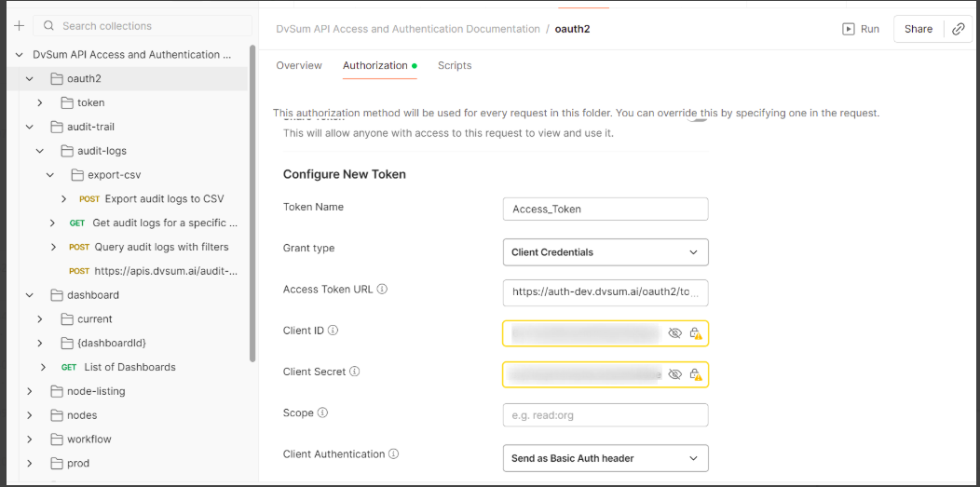Image resolution: width=980 pixels, height=487 pixels.
Task: Click the blurred Client Secret field value
Action: coord(584,374)
